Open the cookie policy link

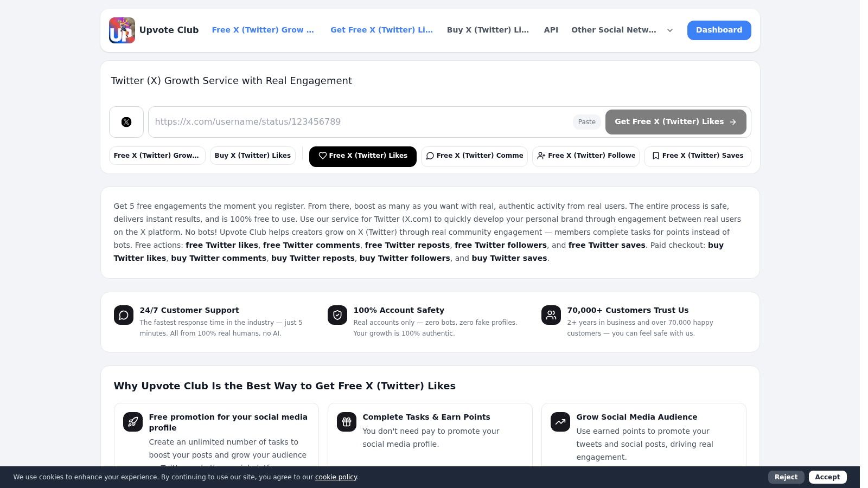pos(336,477)
